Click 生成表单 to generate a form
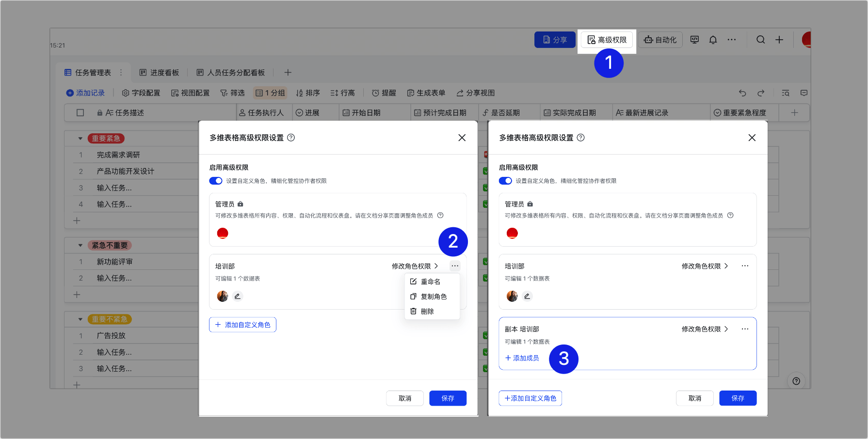This screenshot has width=868, height=439. 426,93
